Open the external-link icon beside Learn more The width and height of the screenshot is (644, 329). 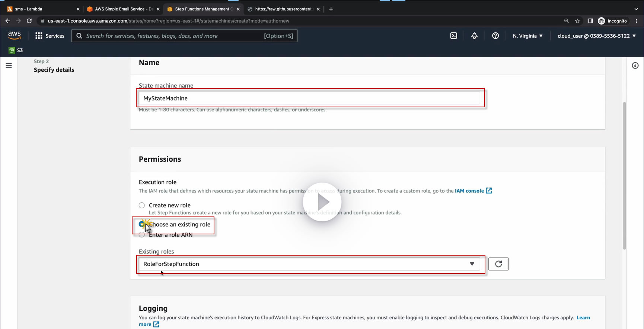pyautogui.click(x=156, y=325)
